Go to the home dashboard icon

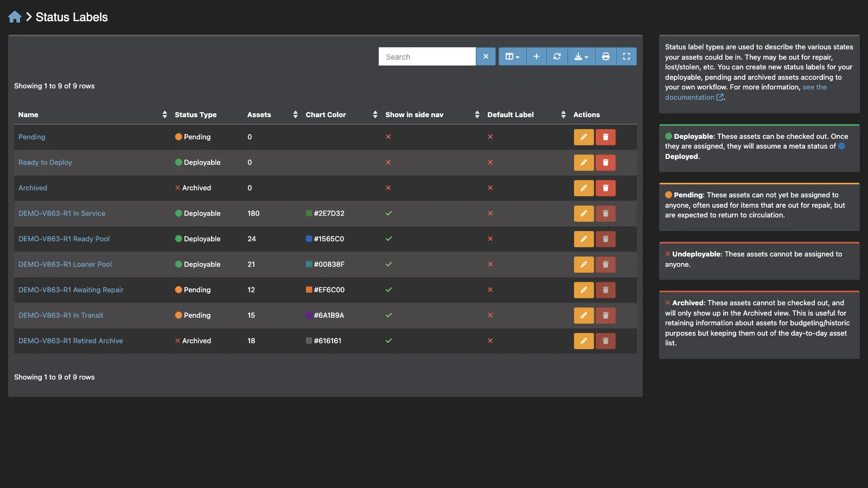pyautogui.click(x=15, y=17)
